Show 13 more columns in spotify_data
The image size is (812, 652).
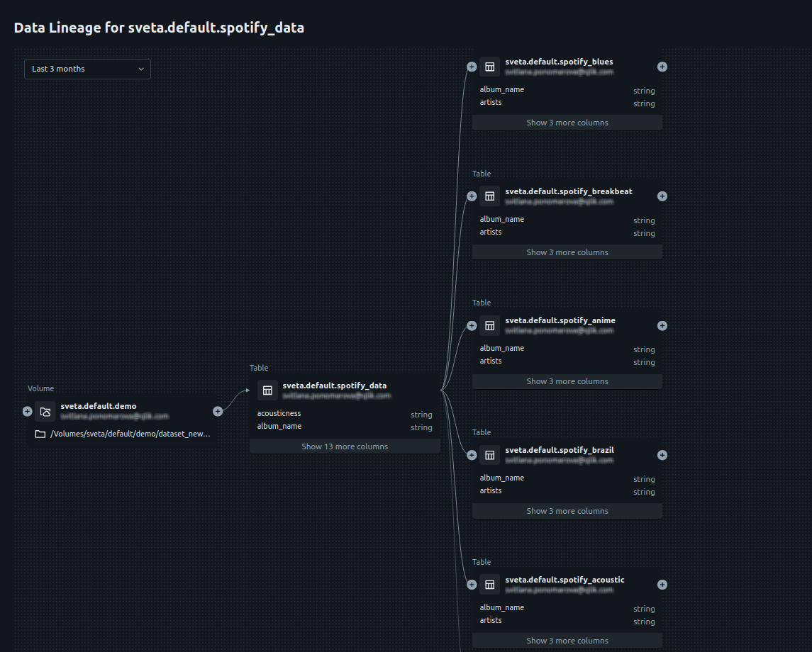(345, 446)
